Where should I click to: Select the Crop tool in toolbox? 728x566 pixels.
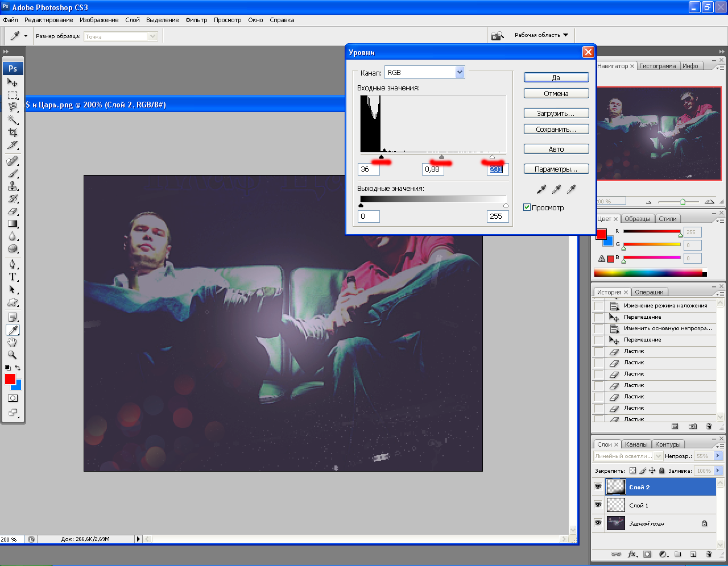[13, 132]
